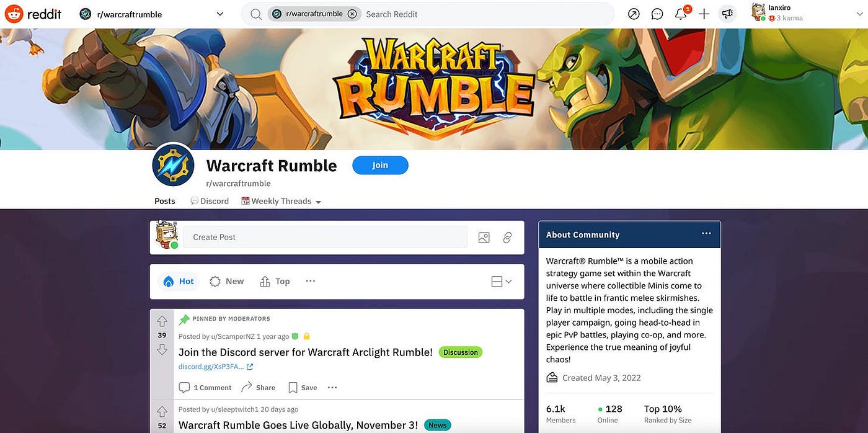Image resolution: width=868 pixels, height=433 pixels.
Task: Save the pinned Discord post
Action: coord(303,388)
